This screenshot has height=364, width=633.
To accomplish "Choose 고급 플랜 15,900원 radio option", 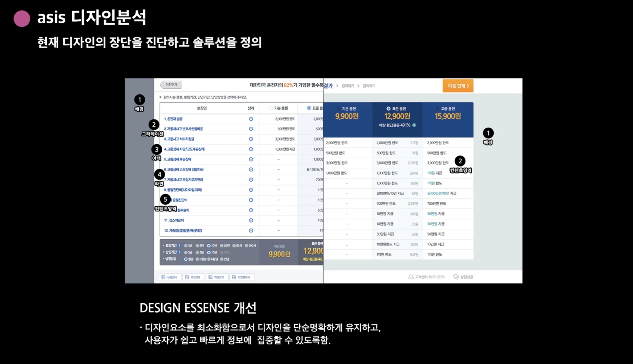I will [x=437, y=108].
